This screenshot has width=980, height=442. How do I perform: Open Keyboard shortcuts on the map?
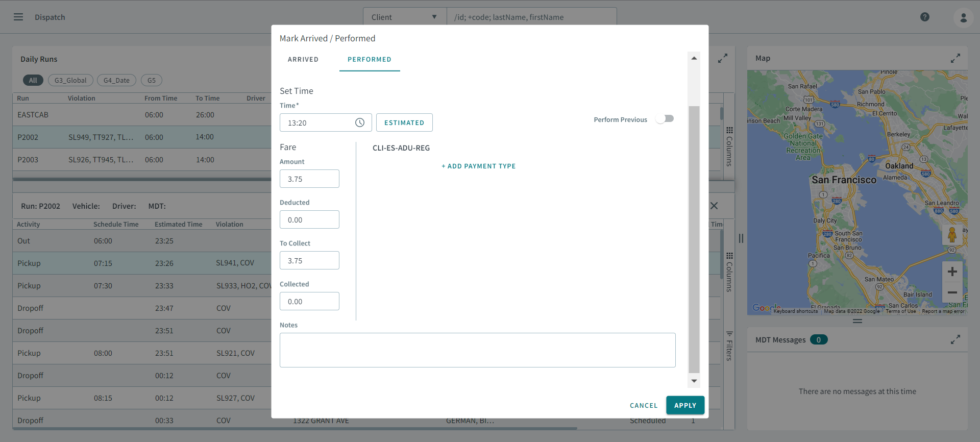click(x=795, y=311)
